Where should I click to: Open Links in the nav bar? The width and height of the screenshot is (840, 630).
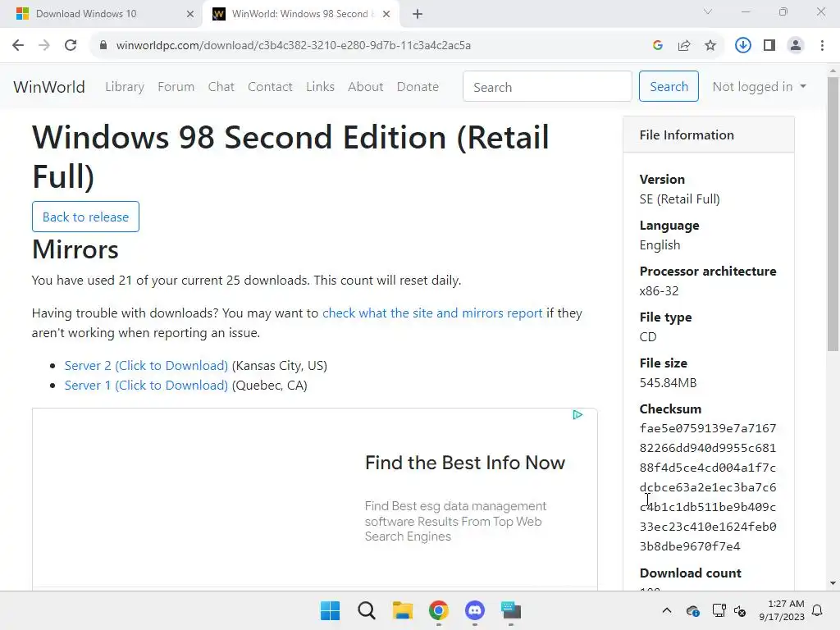(320, 86)
